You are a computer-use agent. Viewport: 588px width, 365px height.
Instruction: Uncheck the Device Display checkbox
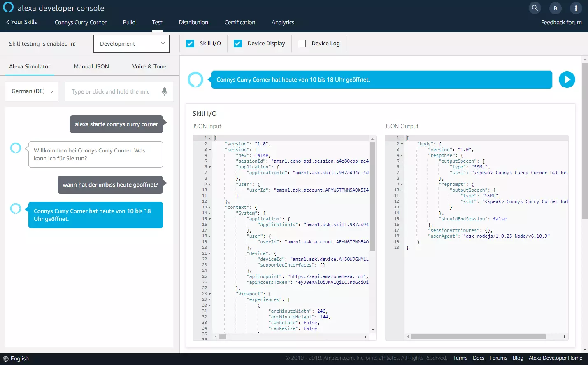point(238,43)
